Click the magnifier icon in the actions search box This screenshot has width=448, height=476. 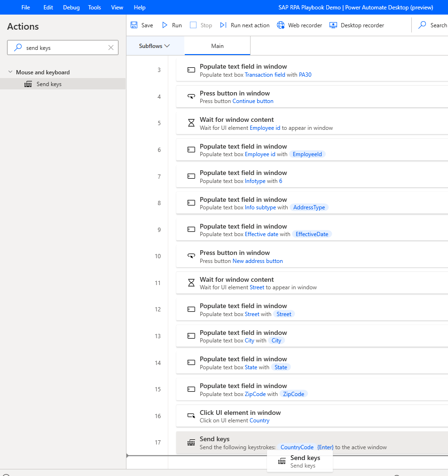click(x=18, y=48)
